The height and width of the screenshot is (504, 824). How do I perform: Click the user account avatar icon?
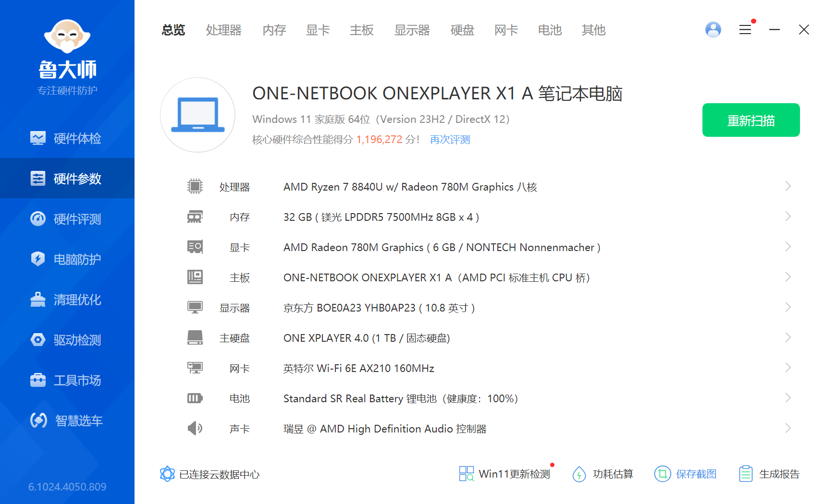click(713, 30)
